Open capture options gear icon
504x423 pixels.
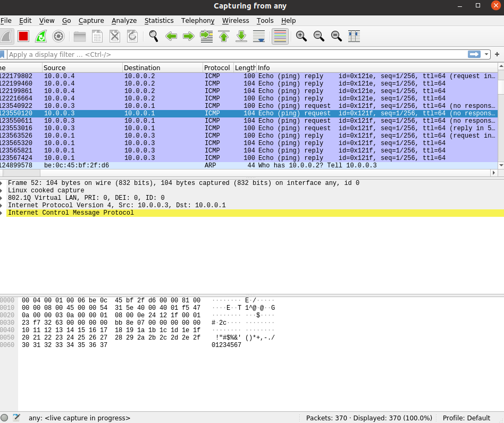coord(58,36)
